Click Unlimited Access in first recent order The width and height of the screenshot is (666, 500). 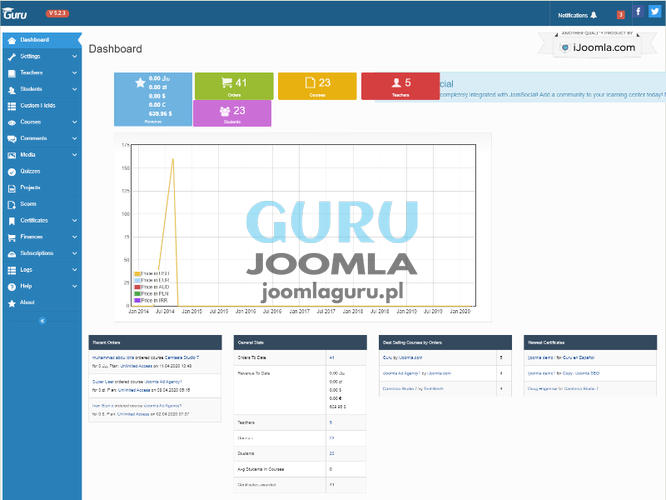pyautogui.click(x=136, y=366)
